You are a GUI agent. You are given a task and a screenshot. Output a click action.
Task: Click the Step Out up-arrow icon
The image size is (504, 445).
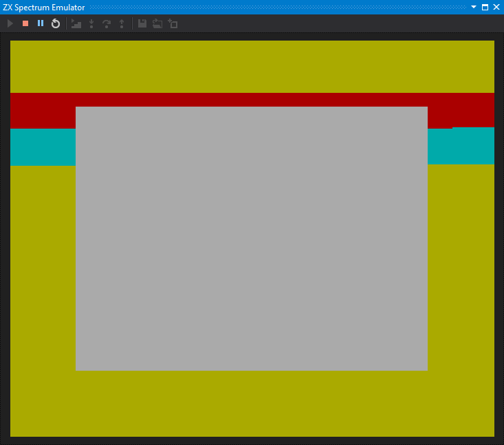tap(122, 23)
